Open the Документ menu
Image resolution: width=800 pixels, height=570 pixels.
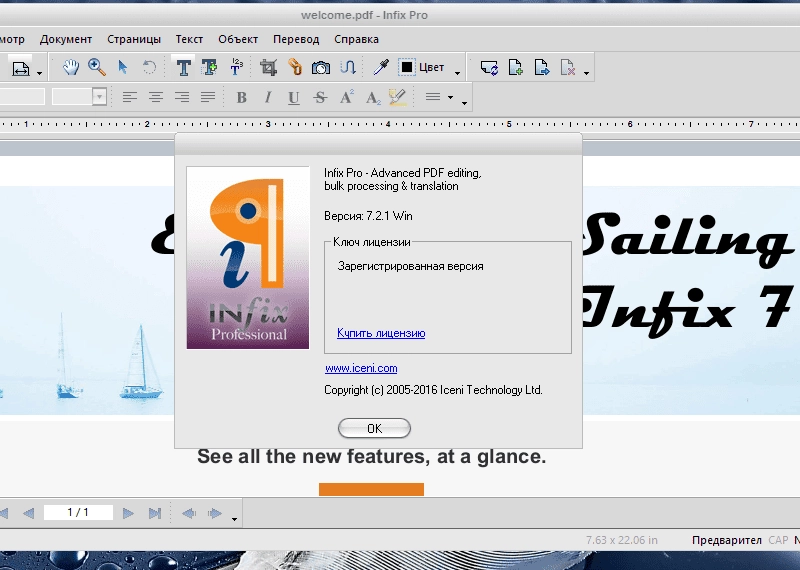[66, 39]
